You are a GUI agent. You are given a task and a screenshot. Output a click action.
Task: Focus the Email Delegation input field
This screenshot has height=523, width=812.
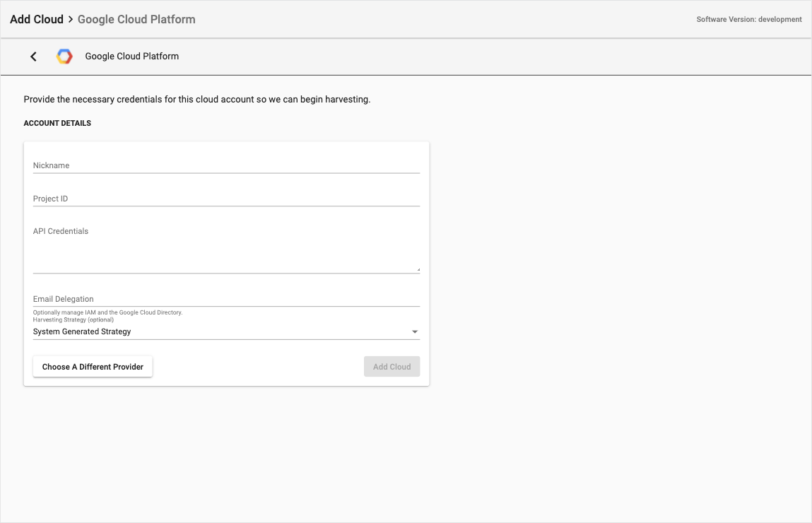pyautogui.click(x=226, y=299)
